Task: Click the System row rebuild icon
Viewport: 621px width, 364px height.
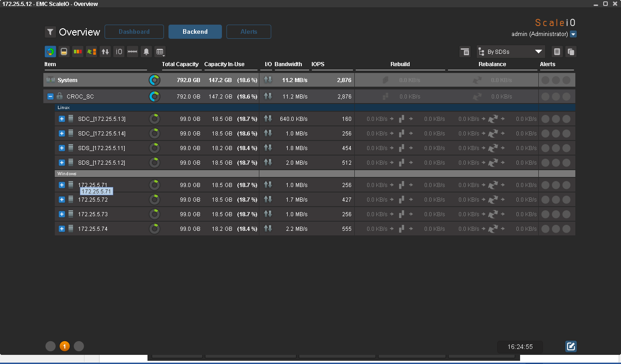Action: pyautogui.click(x=386, y=80)
